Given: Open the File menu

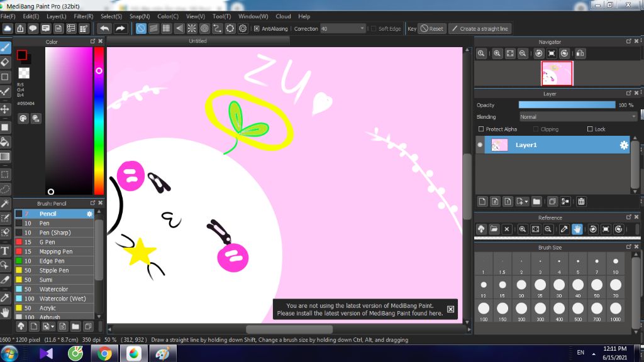Looking at the screenshot, I should 8,16.
